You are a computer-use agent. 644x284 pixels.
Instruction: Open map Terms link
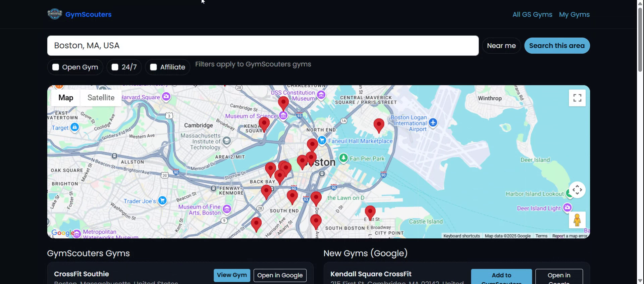[x=541, y=236]
